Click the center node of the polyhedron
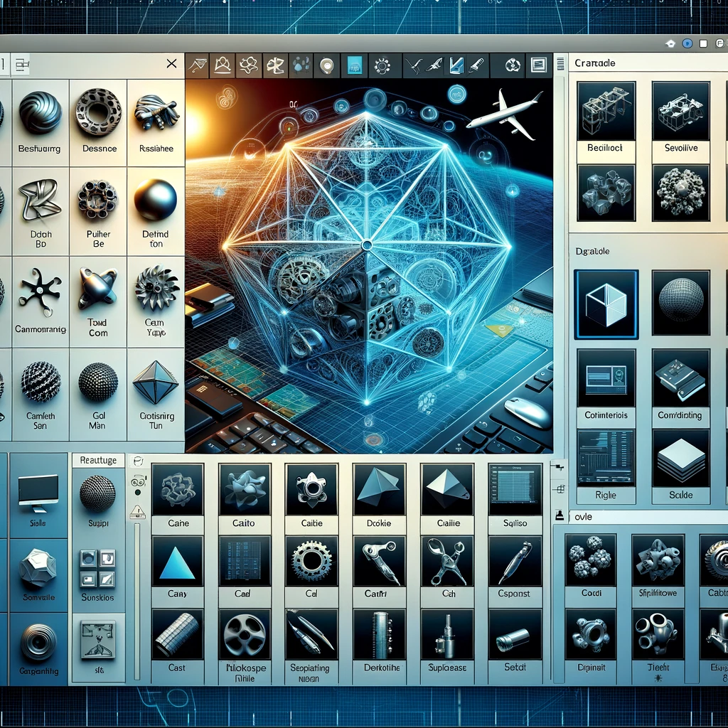Screen dimensions: 728x728 click(367, 245)
